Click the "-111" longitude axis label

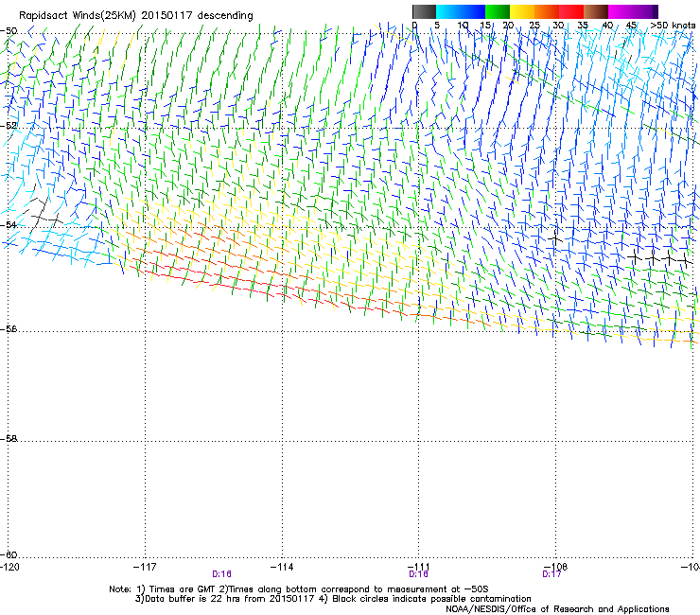click(419, 567)
